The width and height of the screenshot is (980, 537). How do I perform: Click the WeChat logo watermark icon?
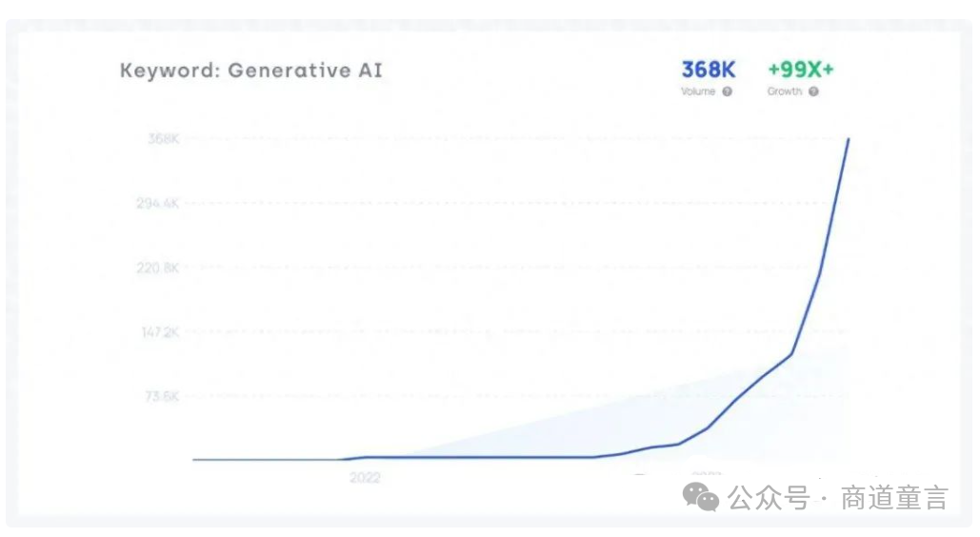click(704, 497)
